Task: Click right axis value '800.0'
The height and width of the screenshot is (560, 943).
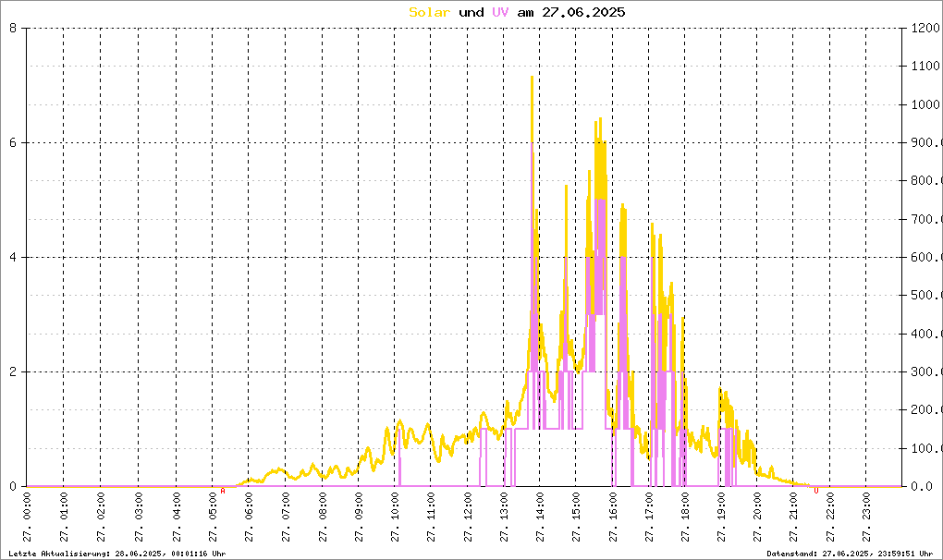Action: click(926, 180)
